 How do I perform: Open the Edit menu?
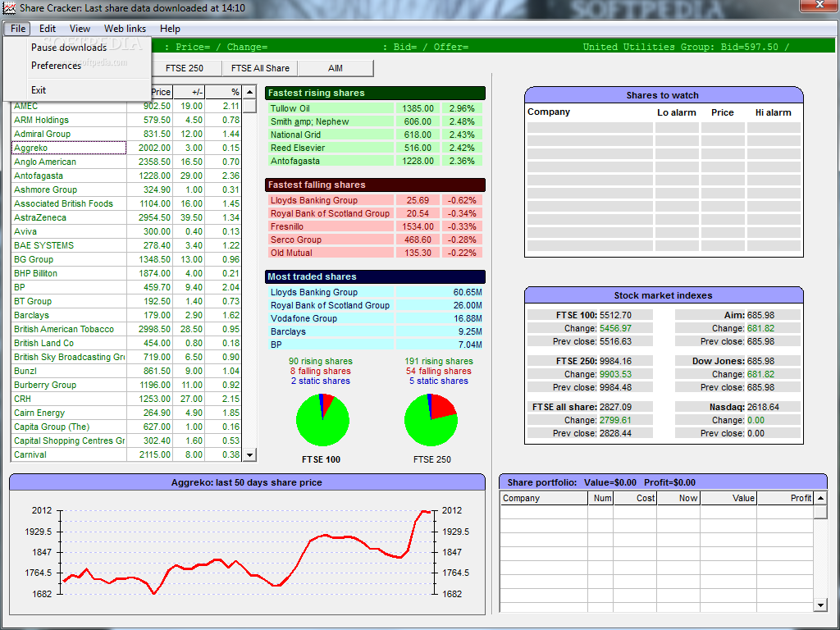coord(47,29)
